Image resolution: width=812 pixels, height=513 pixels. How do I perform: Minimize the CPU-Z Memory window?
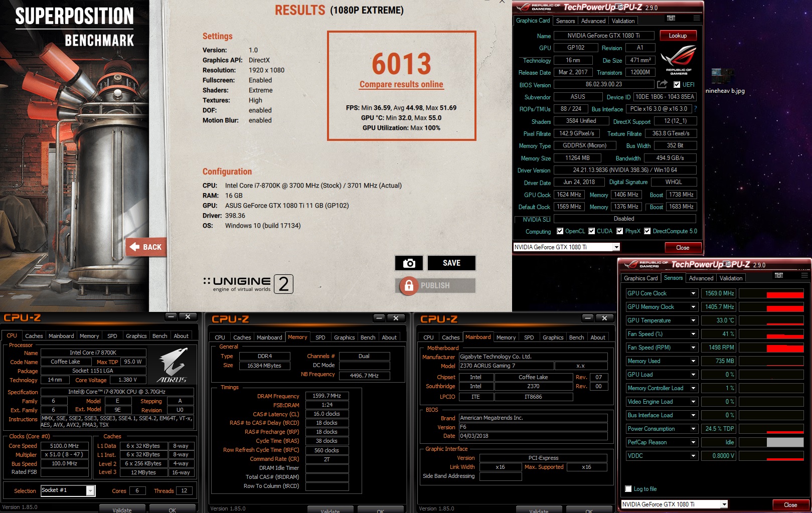pyautogui.click(x=379, y=318)
